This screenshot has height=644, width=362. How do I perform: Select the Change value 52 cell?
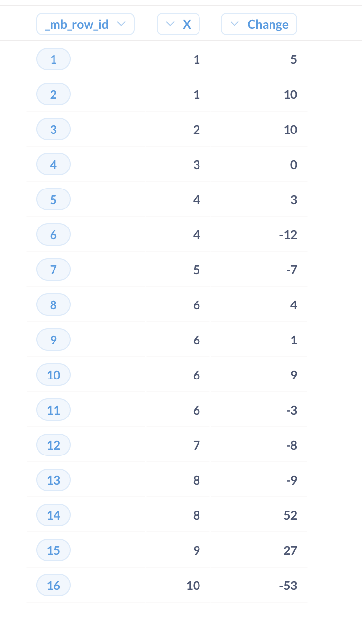click(x=290, y=515)
